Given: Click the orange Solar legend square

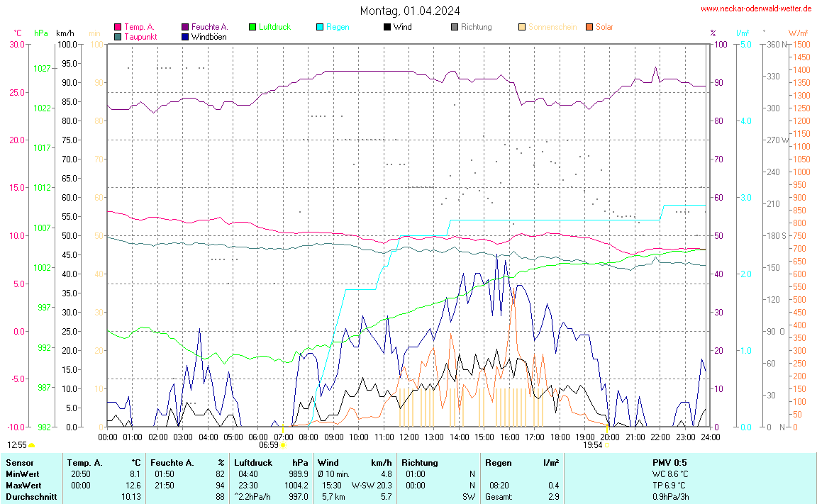Looking at the screenshot, I should click(x=589, y=27).
